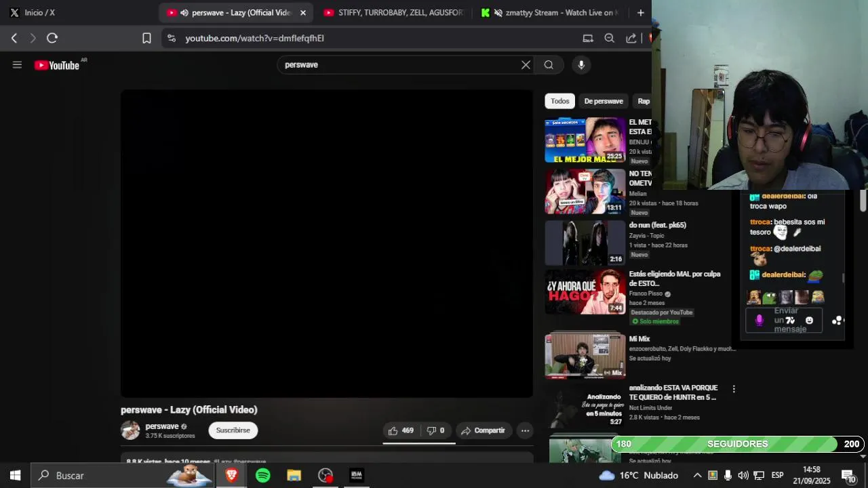Open Spotify from taskbar
The height and width of the screenshot is (488, 868).
263,476
